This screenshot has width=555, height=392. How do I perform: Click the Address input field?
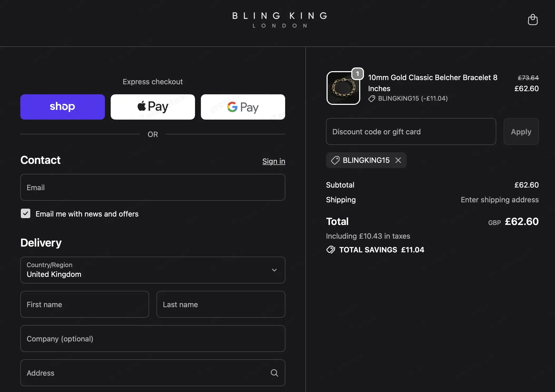pos(153,373)
